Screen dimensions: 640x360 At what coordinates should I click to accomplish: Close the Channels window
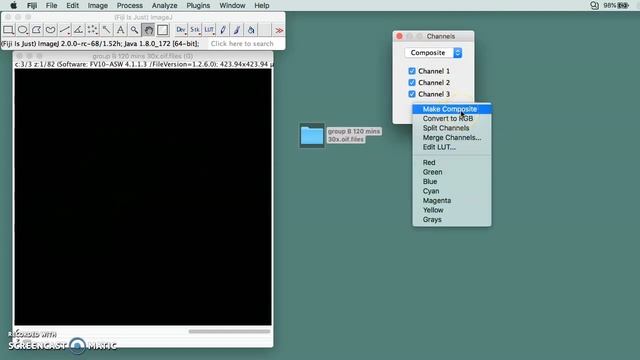click(x=400, y=36)
